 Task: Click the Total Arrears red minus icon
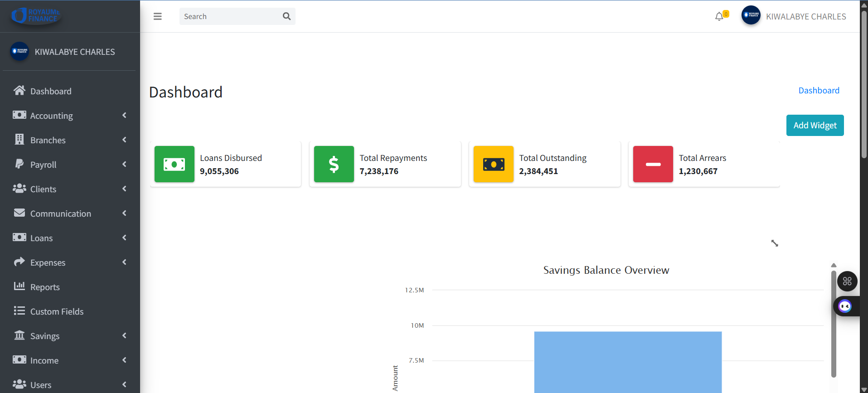pyautogui.click(x=653, y=164)
